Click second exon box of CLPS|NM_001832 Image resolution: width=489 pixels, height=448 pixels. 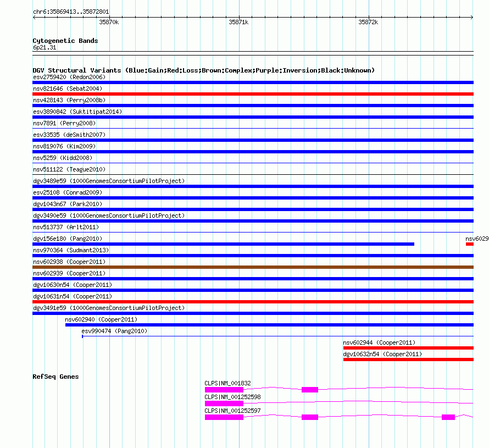310,390
